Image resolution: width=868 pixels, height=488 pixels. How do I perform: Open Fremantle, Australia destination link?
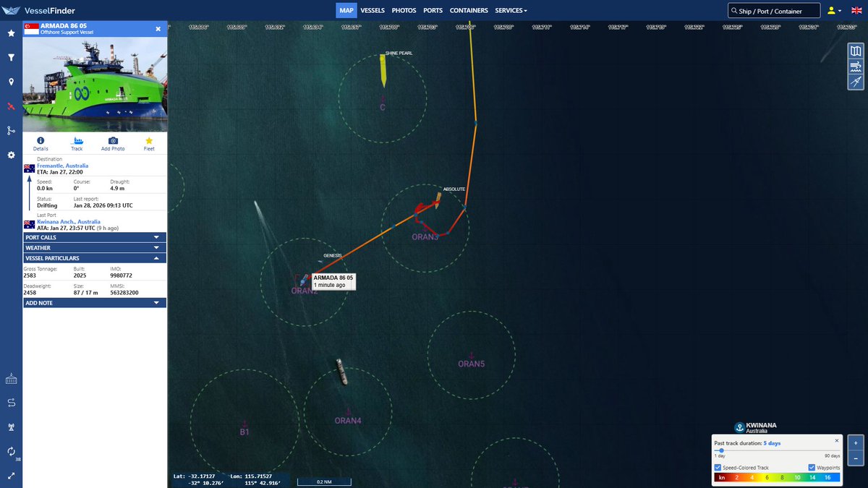click(x=62, y=166)
